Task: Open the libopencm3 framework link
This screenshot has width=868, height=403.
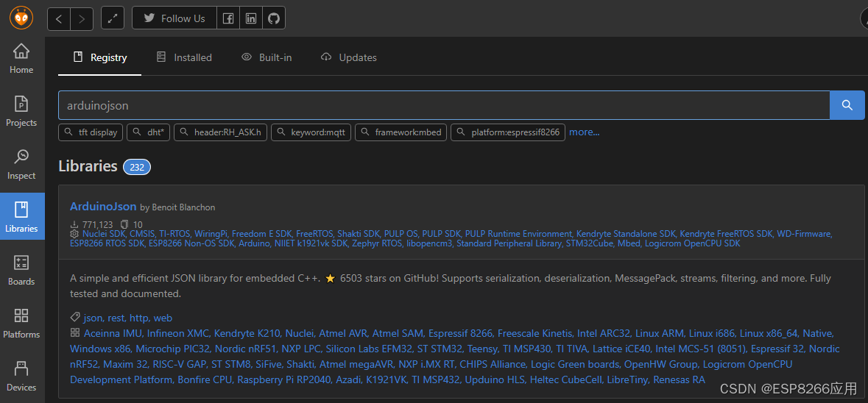Action: (x=429, y=243)
